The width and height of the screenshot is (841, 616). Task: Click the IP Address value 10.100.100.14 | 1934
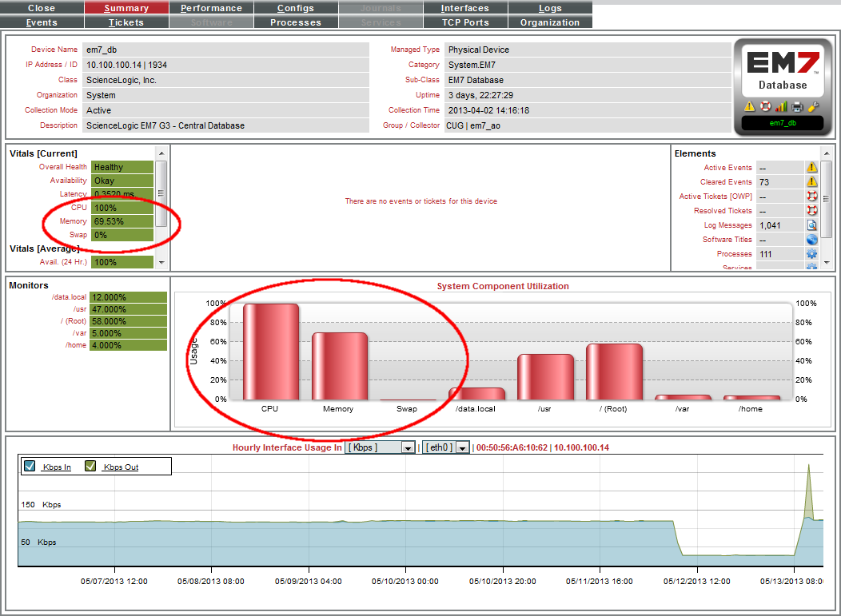(x=225, y=65)
